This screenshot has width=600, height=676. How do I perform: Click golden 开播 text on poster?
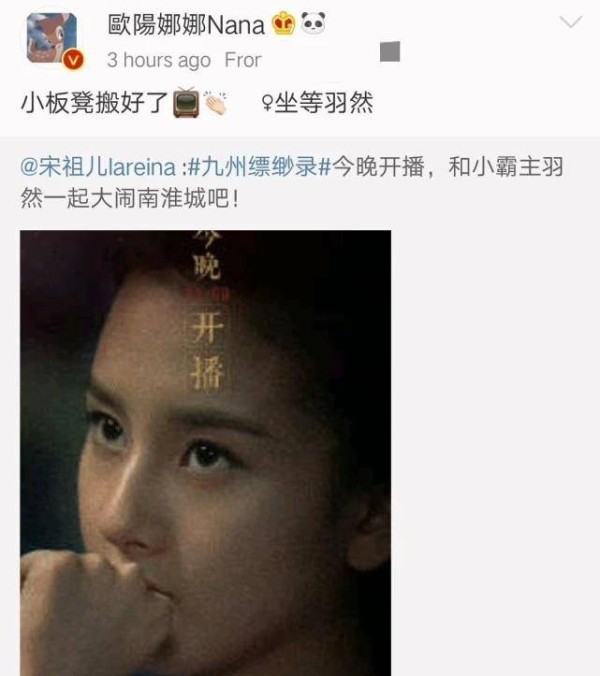pos(207,351)
